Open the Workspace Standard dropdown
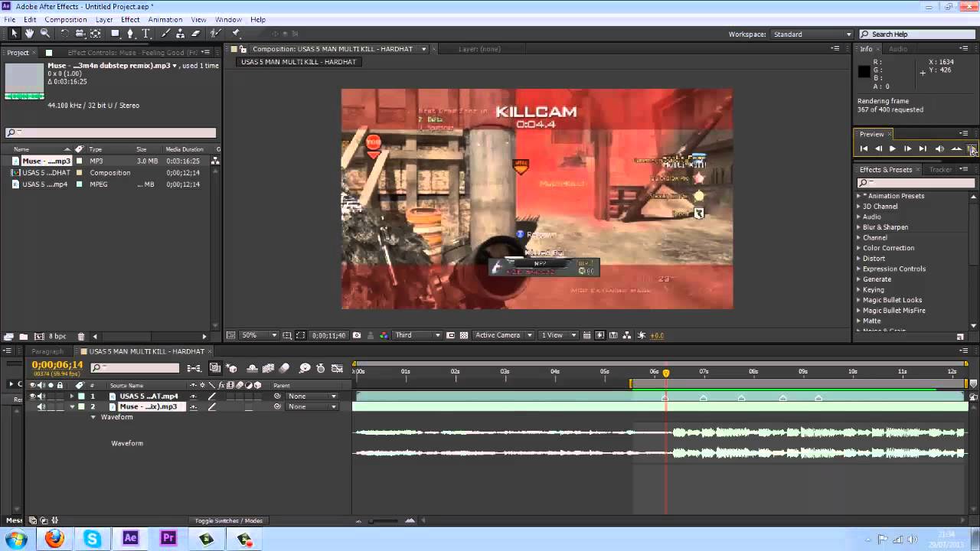The image size is (980, 551). point(812,34)
